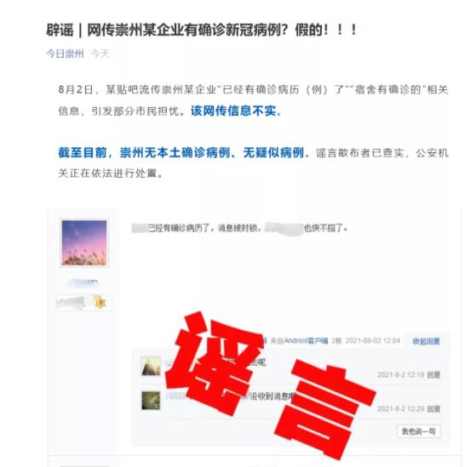Click the blurred username under the avatar
This screenshot has height=467, width=476.
click(83, 282)
